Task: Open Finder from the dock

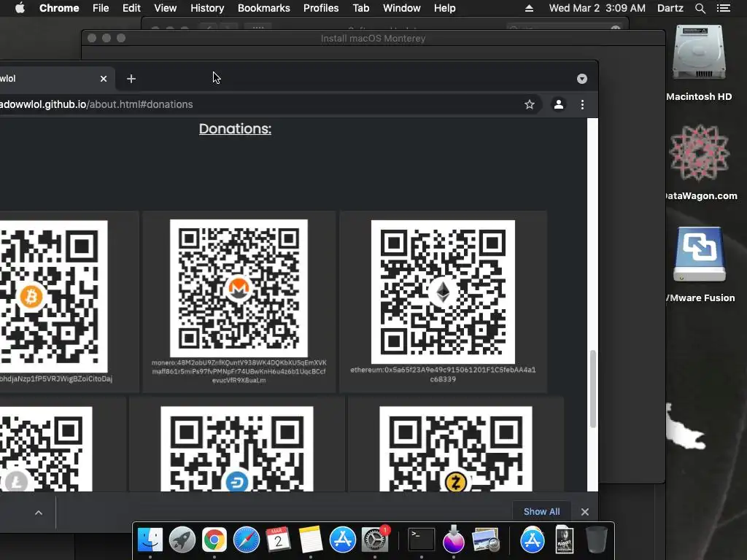Action: [x=150, y=540]
